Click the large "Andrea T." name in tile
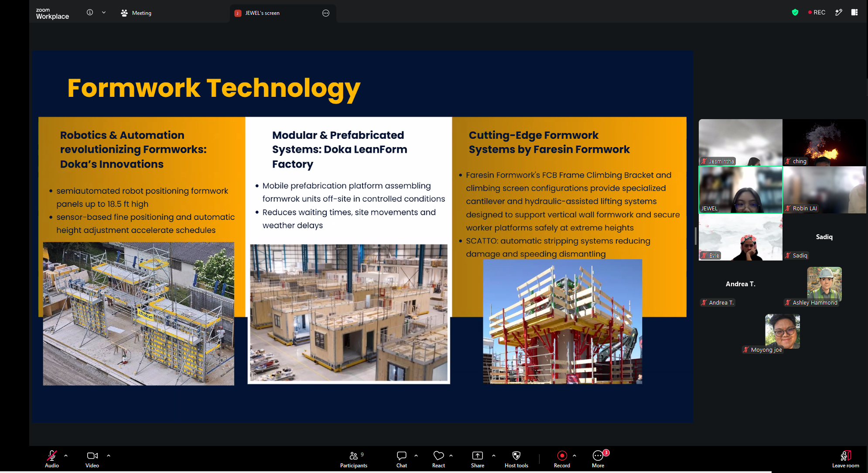Image resolution: width=868 pixels, height=473 pixels. [x=741, y=284]
